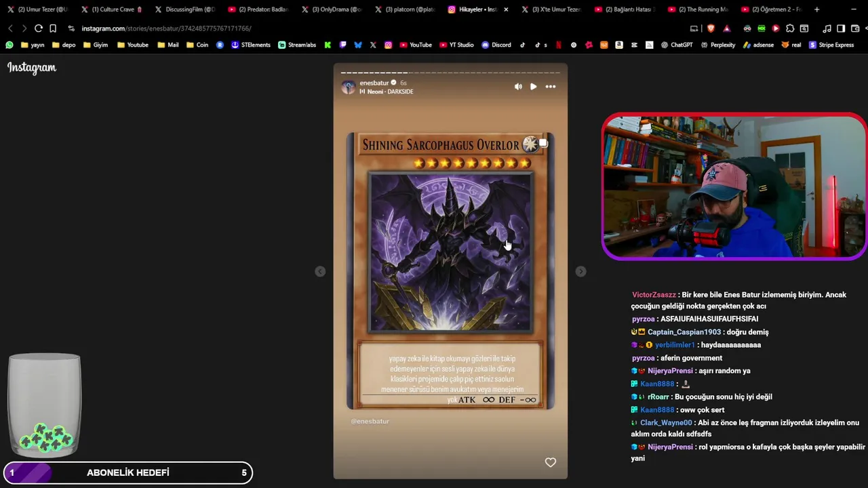Open the enesbatur username link
This screenshot has height=488, width=868.
374,83
